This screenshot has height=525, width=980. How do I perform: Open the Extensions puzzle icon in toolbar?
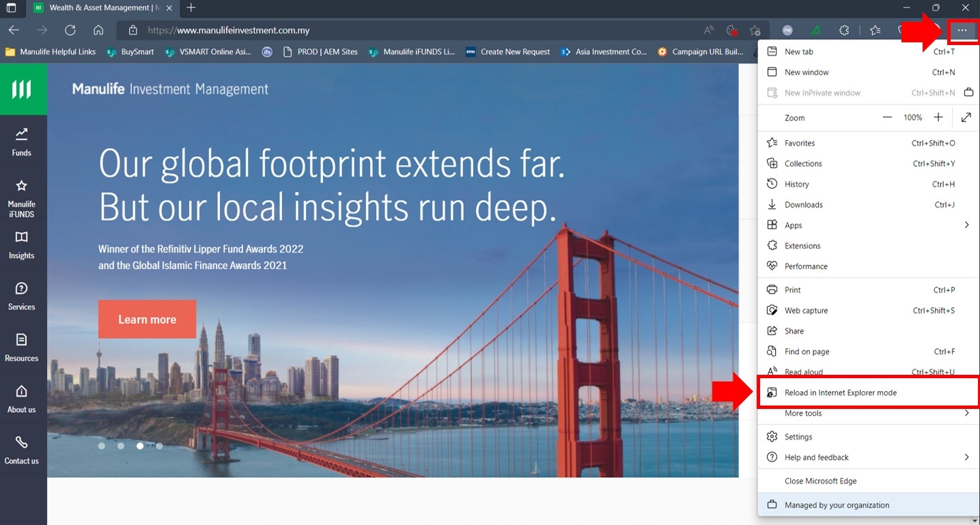click(x=844, y=30)
